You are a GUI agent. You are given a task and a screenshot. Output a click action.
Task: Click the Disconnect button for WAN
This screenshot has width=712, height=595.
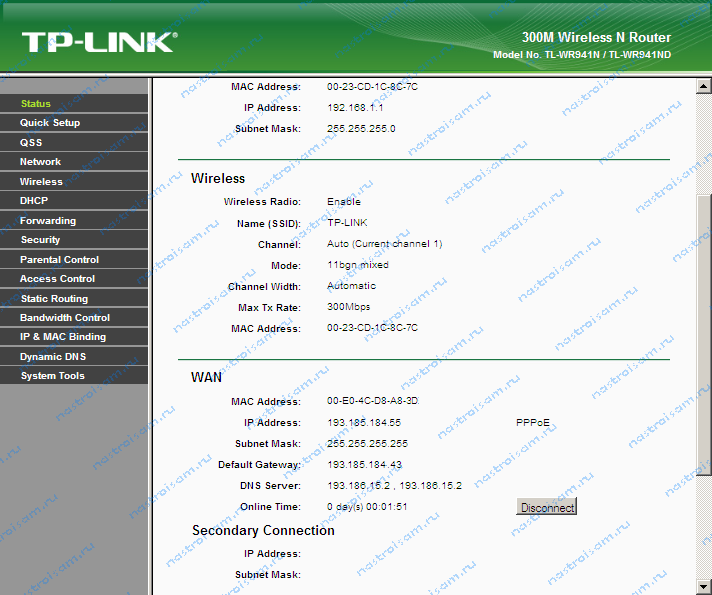547,507
